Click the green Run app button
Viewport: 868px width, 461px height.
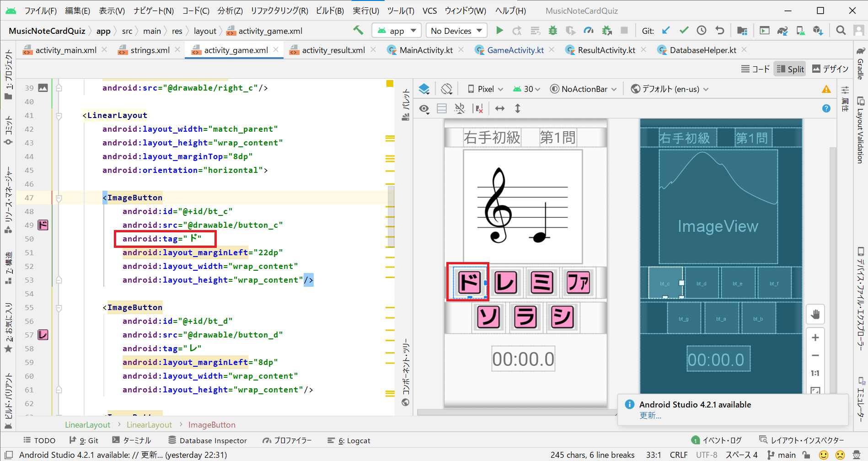point(499,31)
